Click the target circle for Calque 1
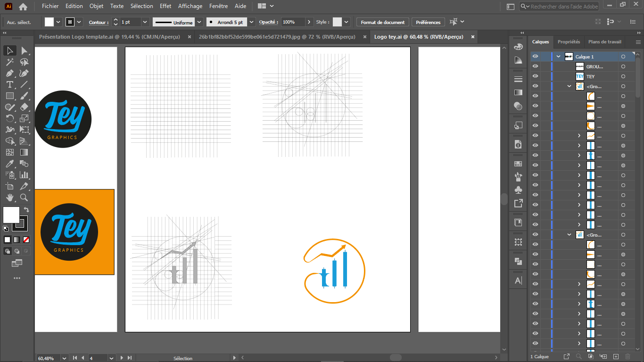 [623, 57]
